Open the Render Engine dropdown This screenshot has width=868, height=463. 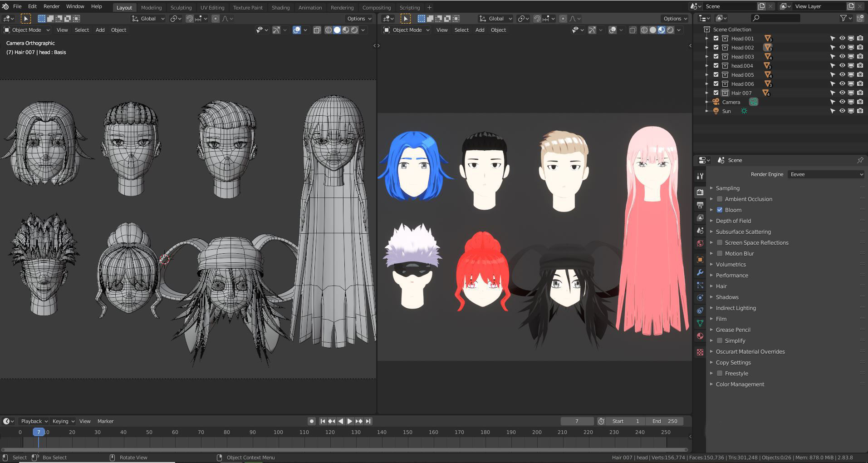coord(826,174)
